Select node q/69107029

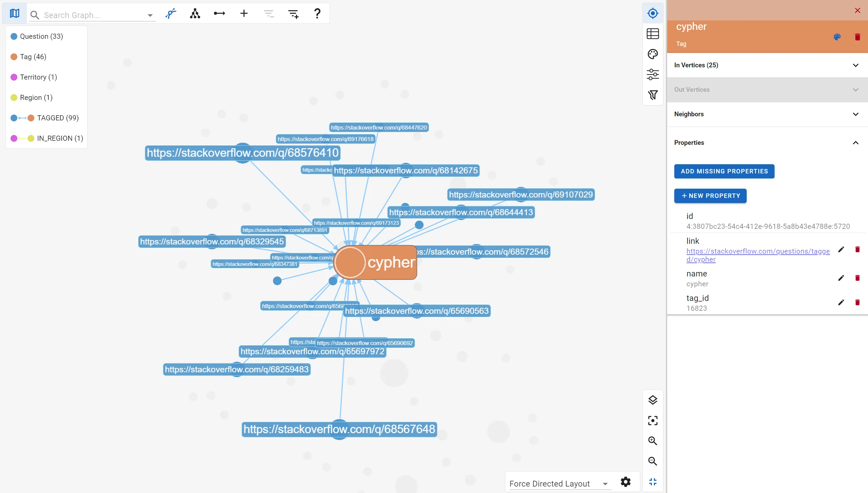521,194
